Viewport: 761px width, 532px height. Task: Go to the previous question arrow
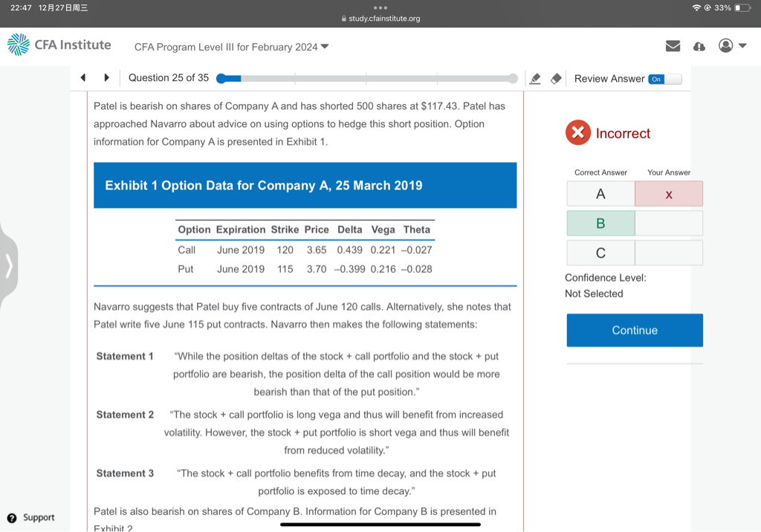tap(83, 78)
